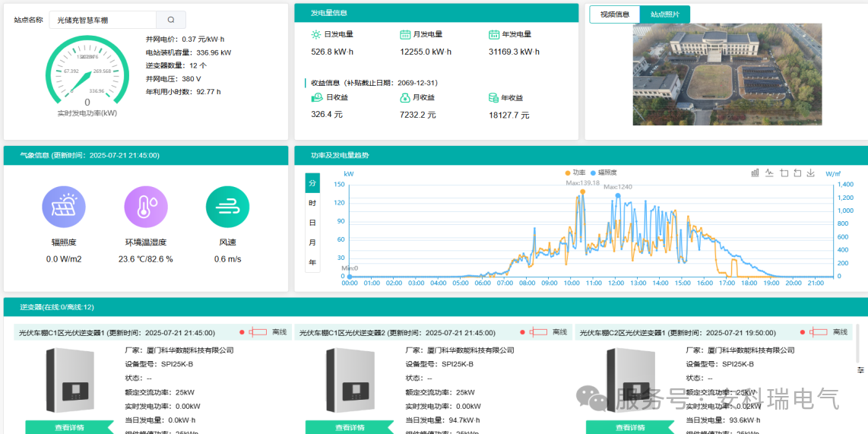The height and width of the screenshot is (434, 868).
Task: Download the chart as image
Action: coord(811,173)
